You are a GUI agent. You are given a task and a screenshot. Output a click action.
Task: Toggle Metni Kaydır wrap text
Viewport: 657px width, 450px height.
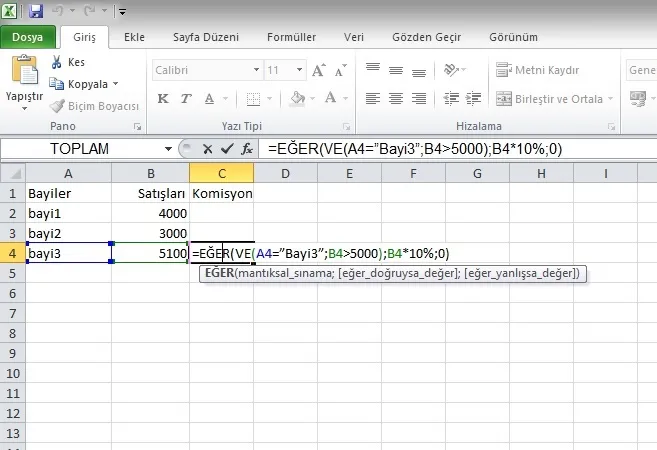pos(545,70)
